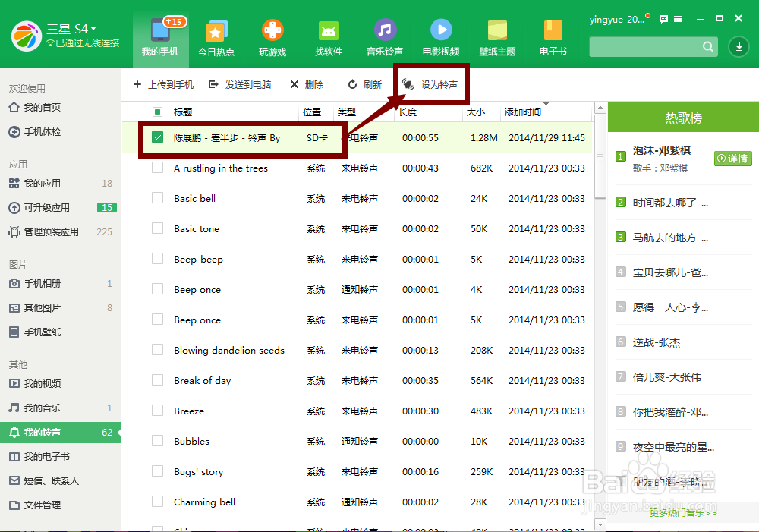Check the Basic tone checkbox

pos(157,228)
